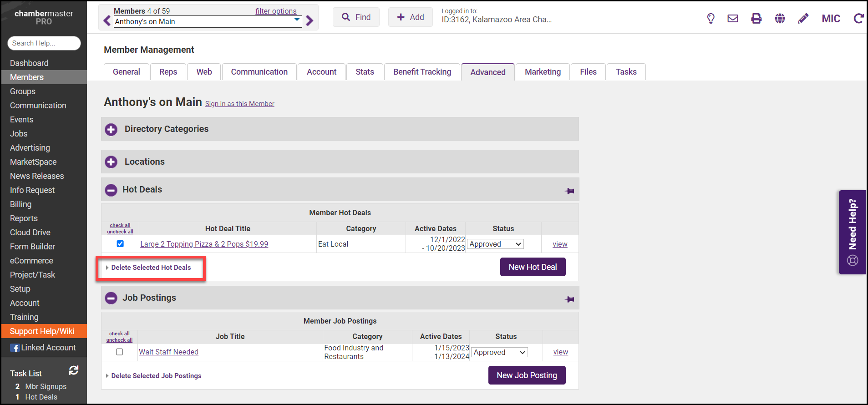868x405 pixels.
Task: Click the lightbulb icon in the top toolbar
Action: click(711, 18)
